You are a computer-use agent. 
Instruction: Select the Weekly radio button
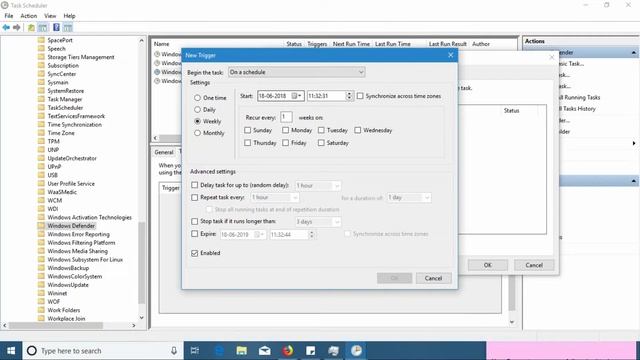pos(198,121)
